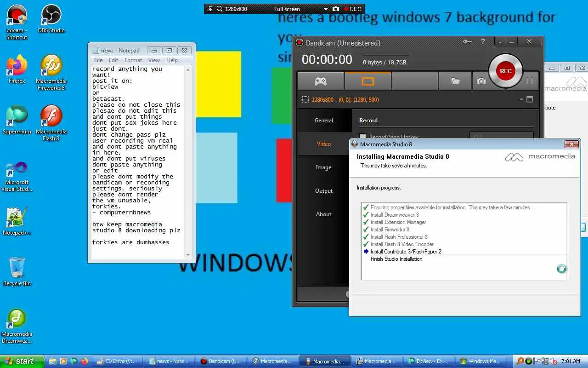Click the large round REC button in Bandicam
This screenshot has height=368, width=588.
pyautogui.click(x=506, y=71)
